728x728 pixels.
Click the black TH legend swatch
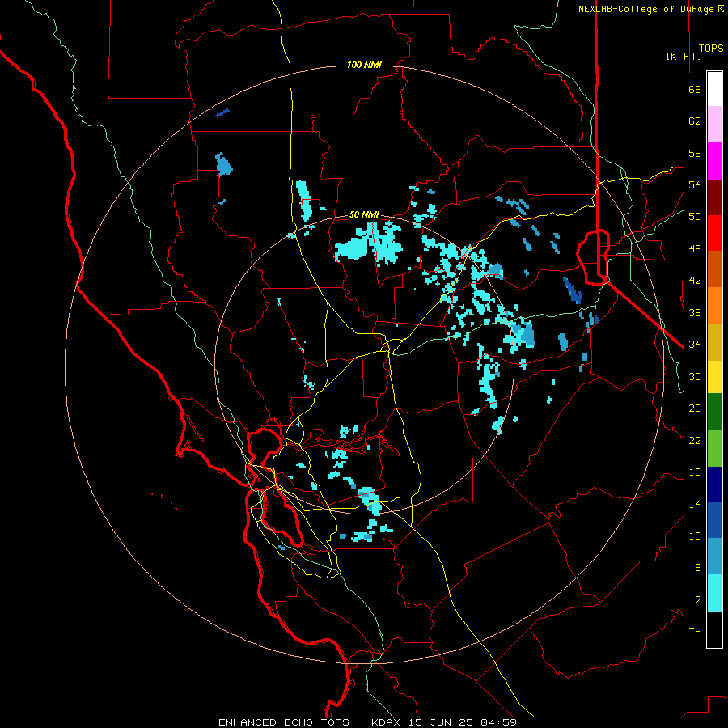(x=714, y=629)
